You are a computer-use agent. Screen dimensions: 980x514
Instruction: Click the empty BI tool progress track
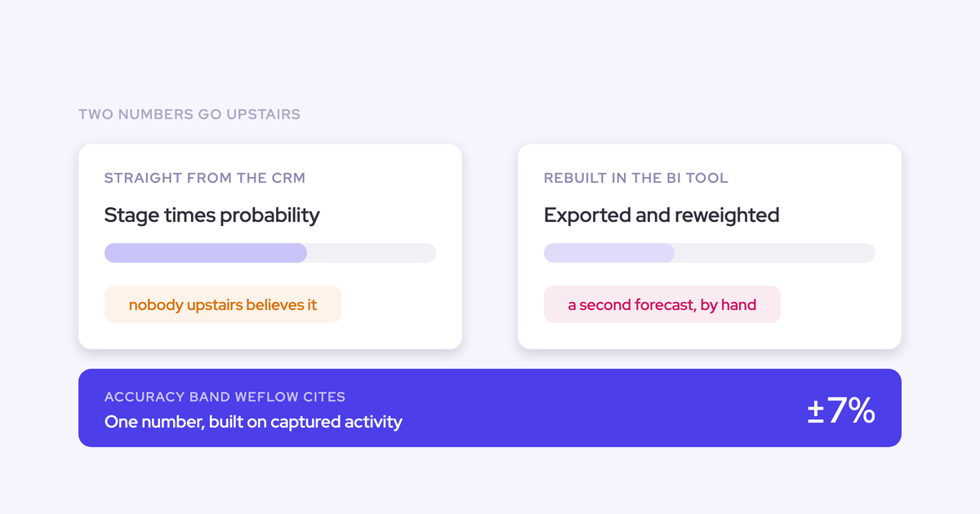[775, 253]
